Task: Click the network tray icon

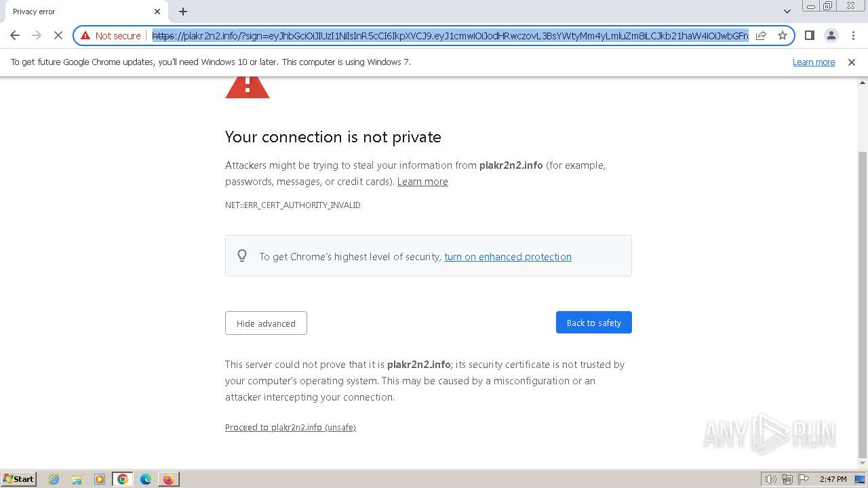Action: click(787, 479)
